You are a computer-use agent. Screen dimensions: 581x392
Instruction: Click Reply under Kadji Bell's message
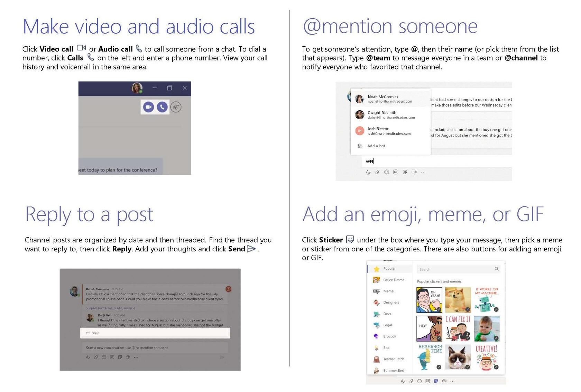pos(95,333)
